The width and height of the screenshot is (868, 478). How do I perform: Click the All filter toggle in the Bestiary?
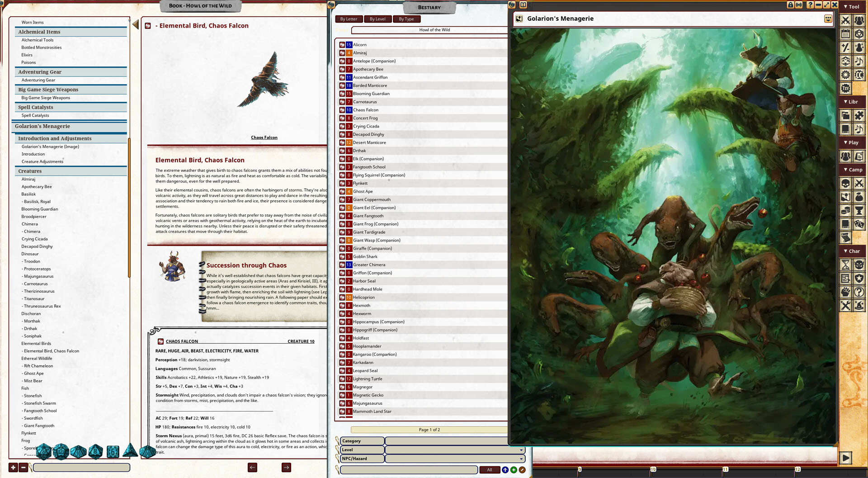(x=490, y=470)
